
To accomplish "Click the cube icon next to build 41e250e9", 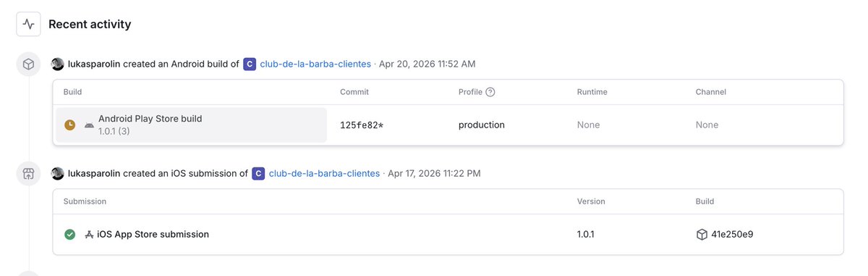I will [x=702, y=234].
